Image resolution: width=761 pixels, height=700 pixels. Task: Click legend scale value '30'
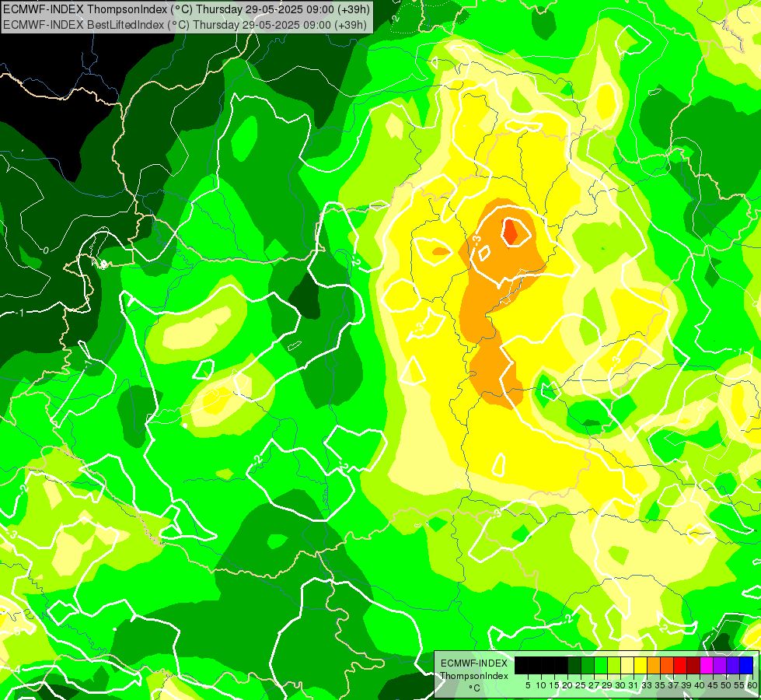(x=620, y=685)
